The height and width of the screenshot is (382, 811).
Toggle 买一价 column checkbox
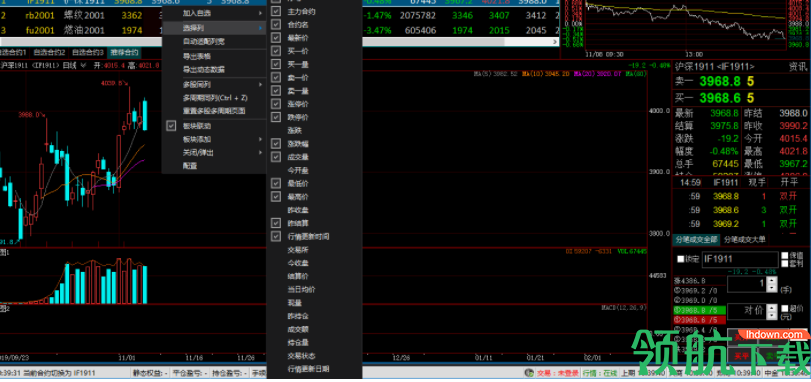[276, 51]
